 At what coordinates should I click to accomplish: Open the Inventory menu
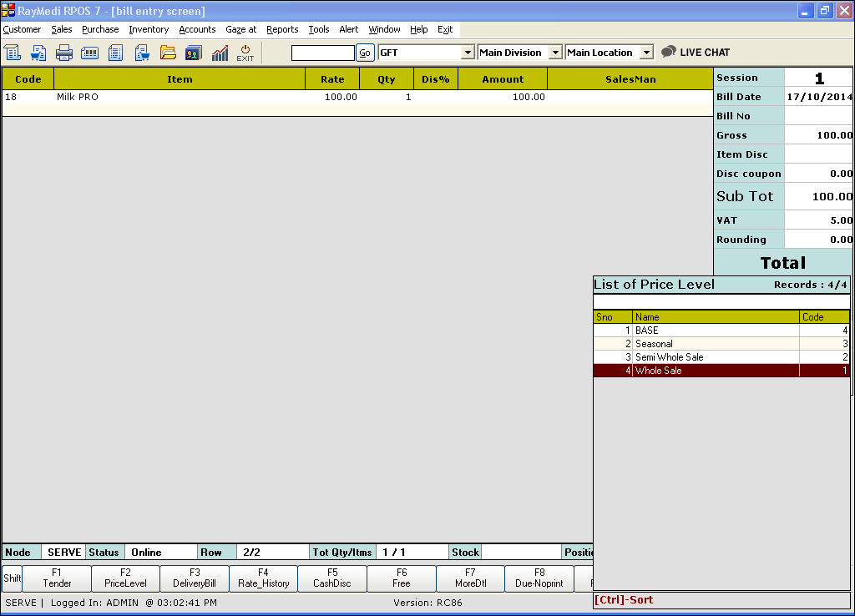coord(149,29)
